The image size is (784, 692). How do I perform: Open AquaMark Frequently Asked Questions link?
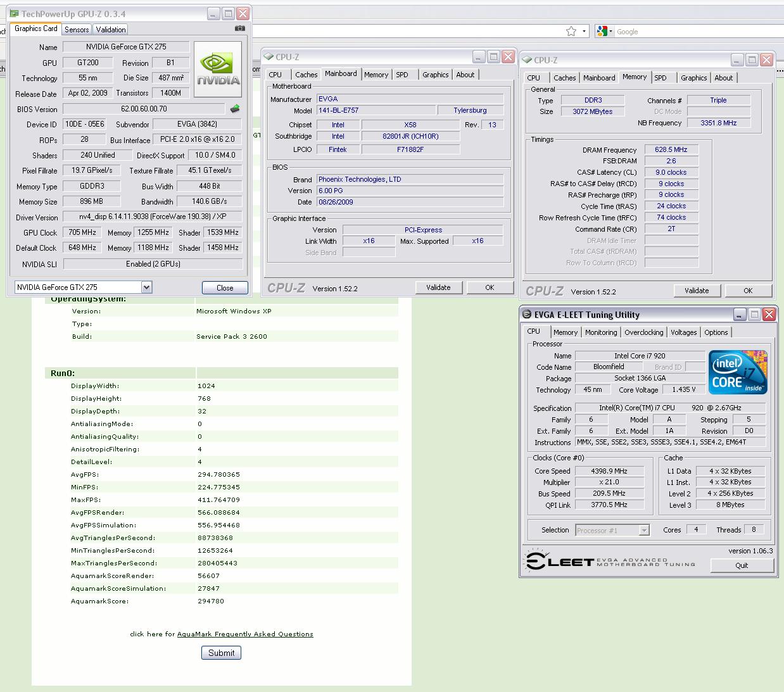pyautogui.click(x=245, y=634)
